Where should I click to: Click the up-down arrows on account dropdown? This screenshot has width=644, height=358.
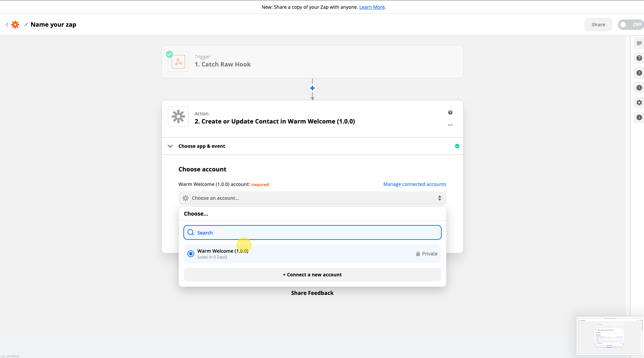[439, 198]
